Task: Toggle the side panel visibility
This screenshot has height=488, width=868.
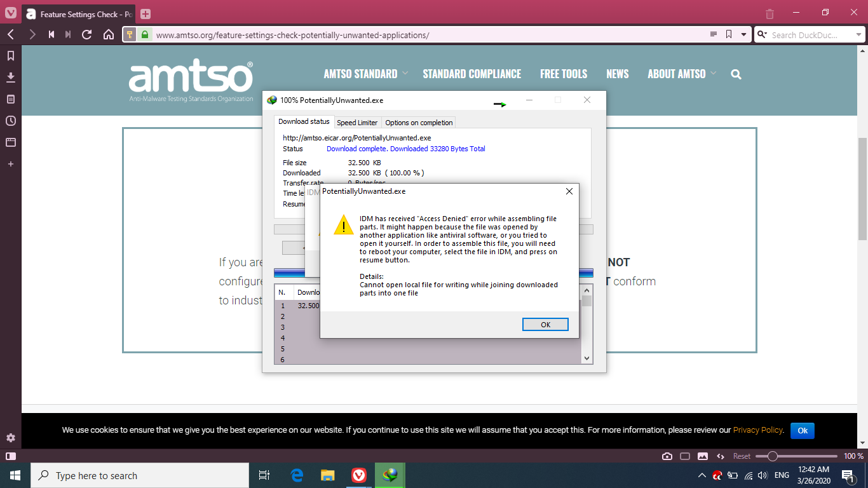Action: click(x=10, y=456)
